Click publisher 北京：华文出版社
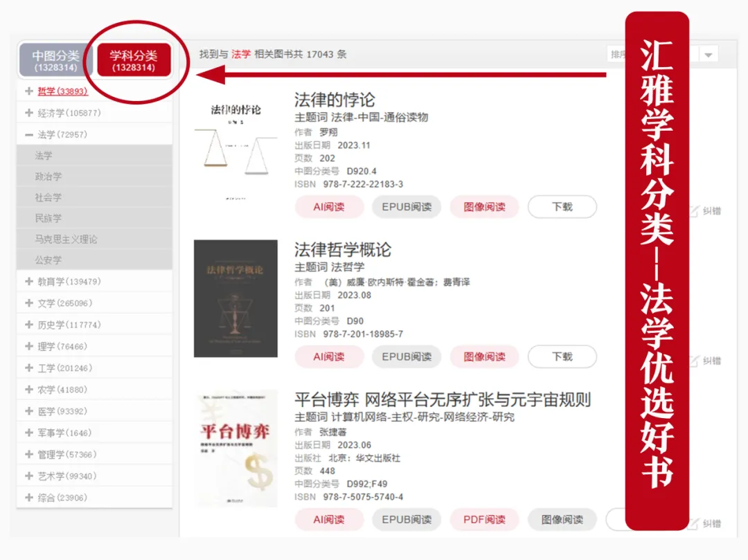Viewport: 748px width, 560px height. coord(364,458)
